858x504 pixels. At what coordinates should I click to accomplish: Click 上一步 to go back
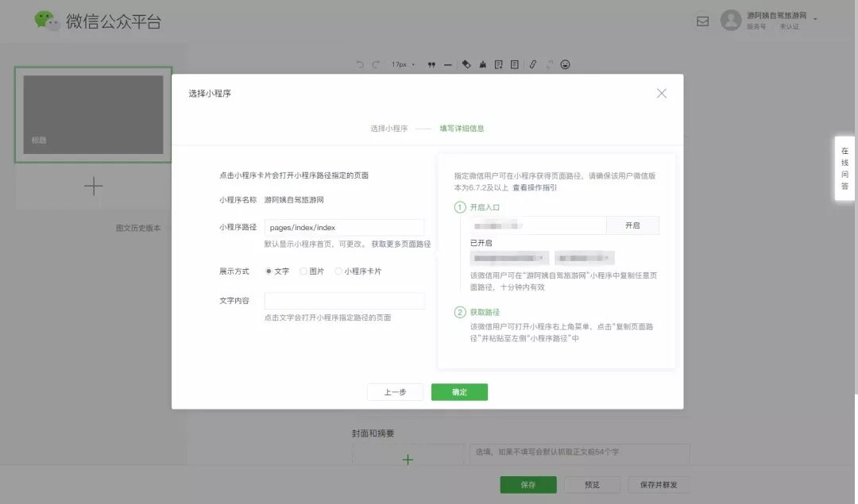(395, 392)
